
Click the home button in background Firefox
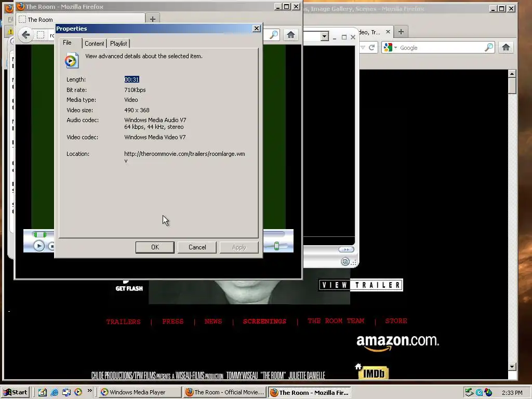(x=506, y=47)
